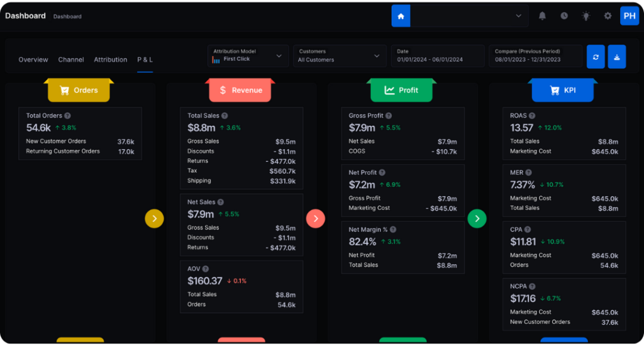
Task: Click help icon next to Total Sales
Action: click(x=225, y=116)
